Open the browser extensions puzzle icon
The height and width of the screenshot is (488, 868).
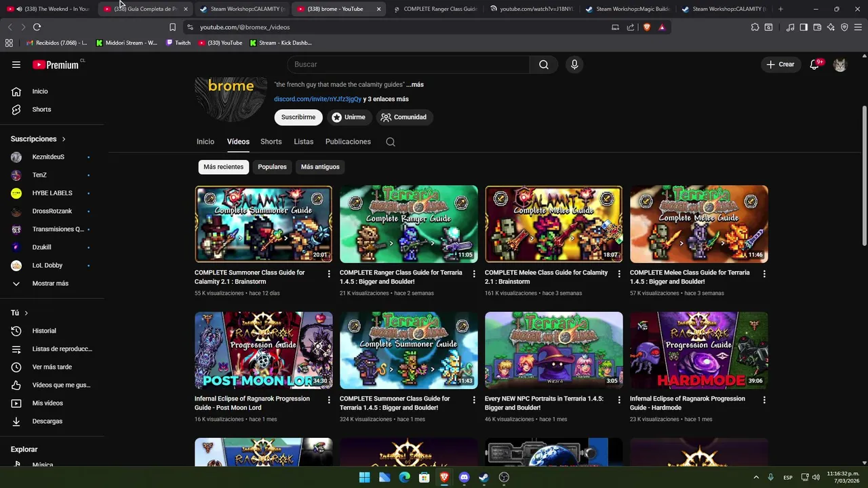tap(755, 27)
